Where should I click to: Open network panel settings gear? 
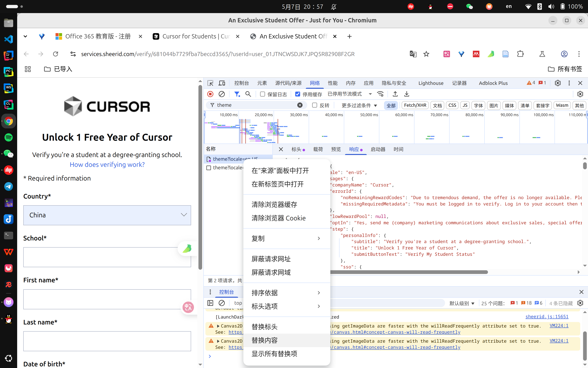coord(580,94)
